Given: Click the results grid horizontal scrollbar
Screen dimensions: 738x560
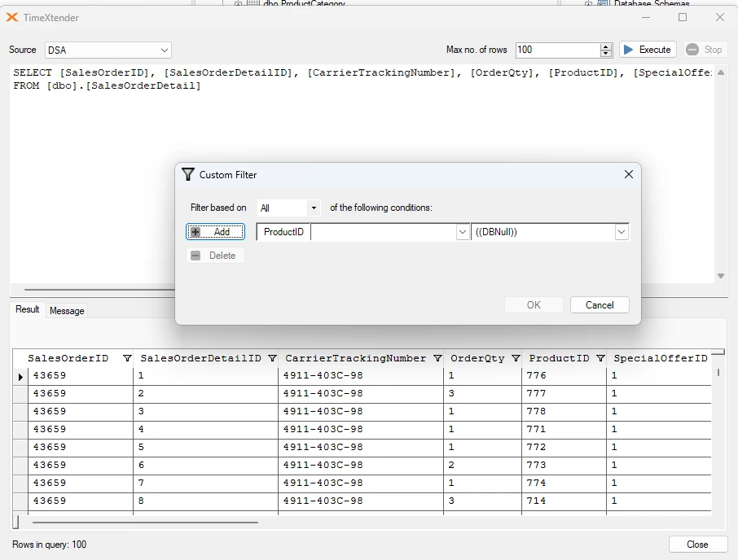Looking at the screenshot, I should (145, 522).
